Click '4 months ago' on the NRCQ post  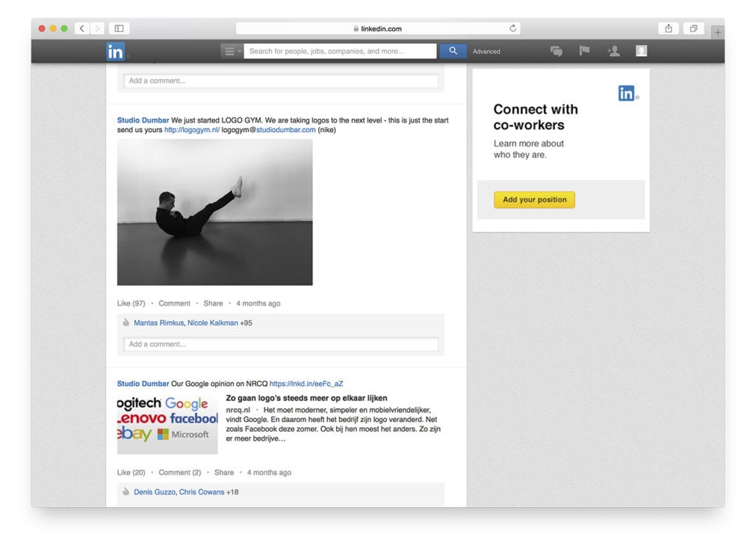coord(269,472)
